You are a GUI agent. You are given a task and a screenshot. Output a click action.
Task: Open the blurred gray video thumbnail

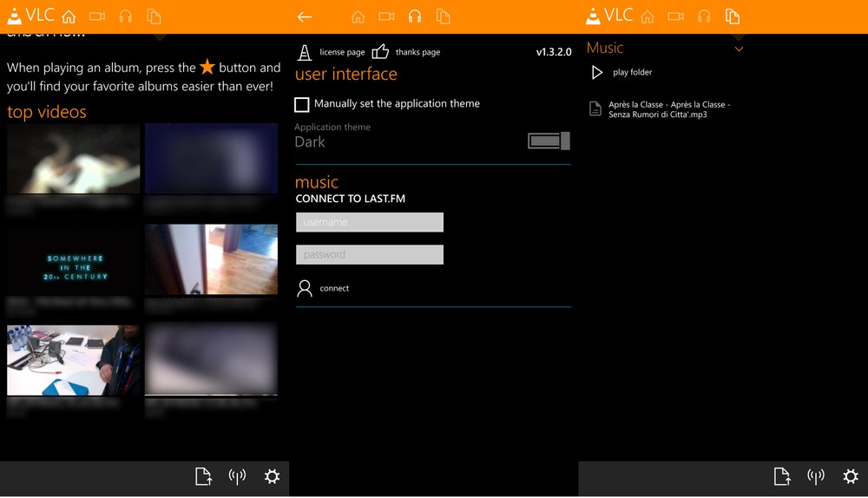coord(211,360)
